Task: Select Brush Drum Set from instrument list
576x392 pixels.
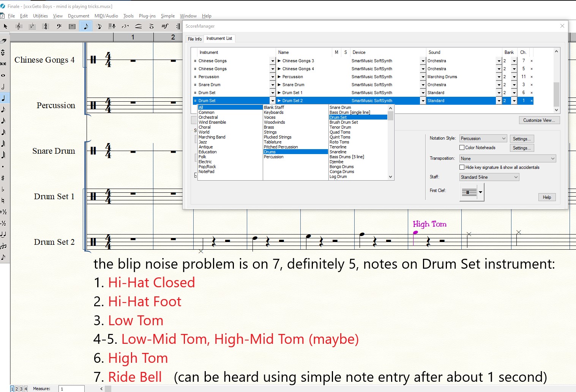Action: (344, 122)
